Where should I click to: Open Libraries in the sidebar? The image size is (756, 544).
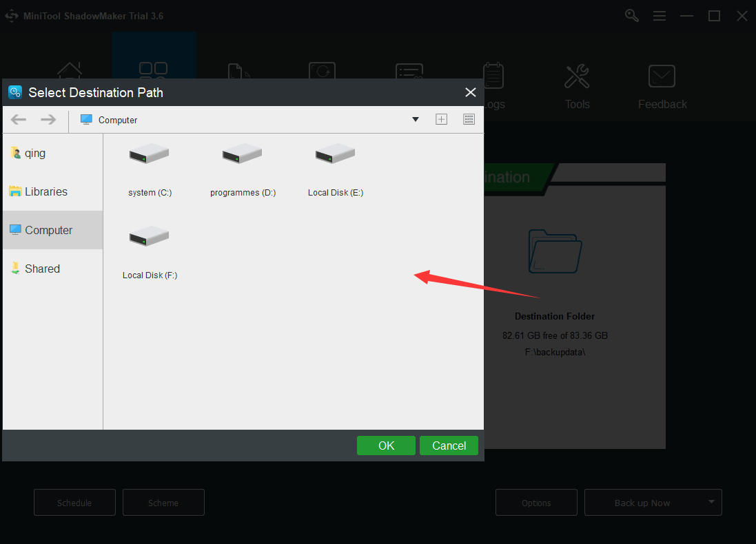[52, 191]
